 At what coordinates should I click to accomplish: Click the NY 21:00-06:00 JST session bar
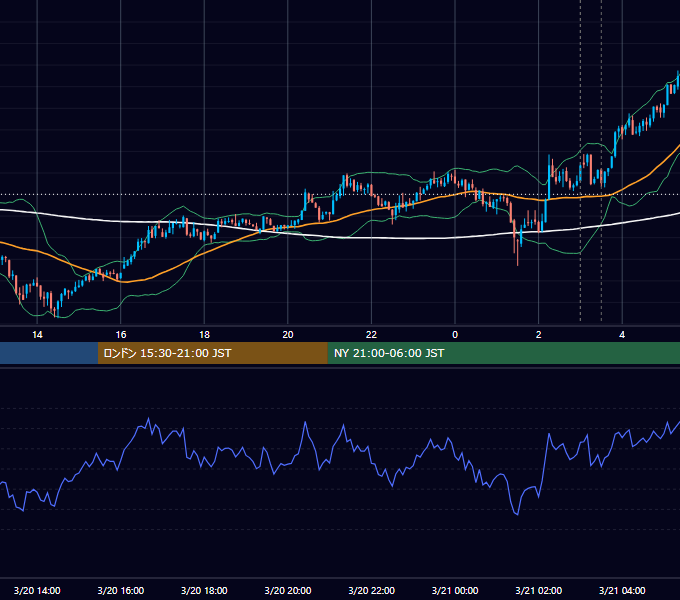click(x=503, y=353)
